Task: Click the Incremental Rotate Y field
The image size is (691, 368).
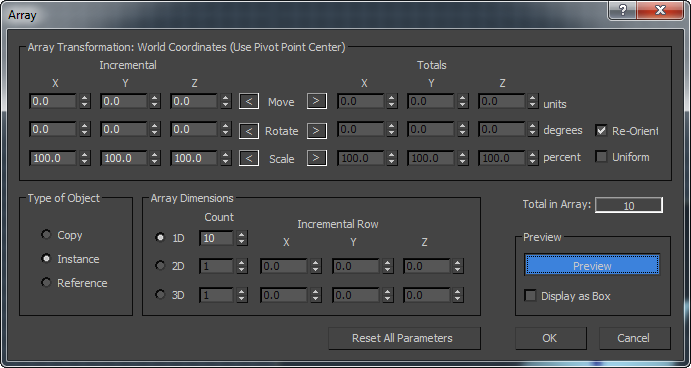Action: click(x=123, y=130)
